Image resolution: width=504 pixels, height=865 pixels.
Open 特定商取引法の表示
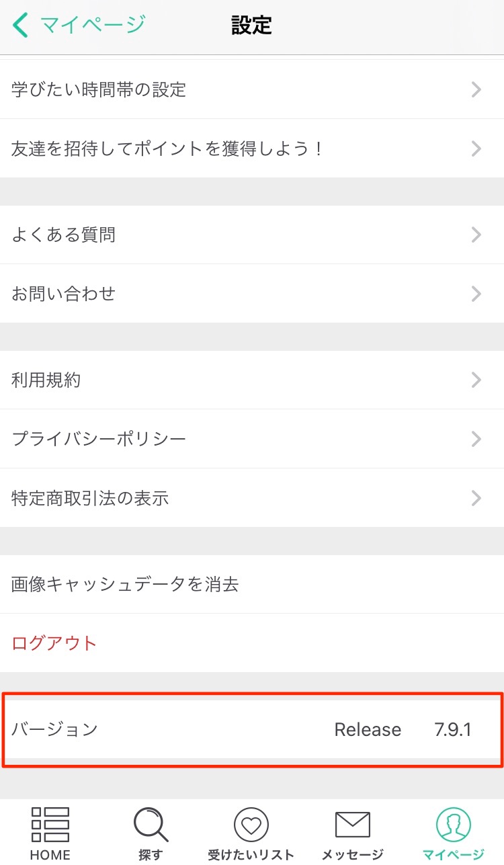tap(252, 498)
